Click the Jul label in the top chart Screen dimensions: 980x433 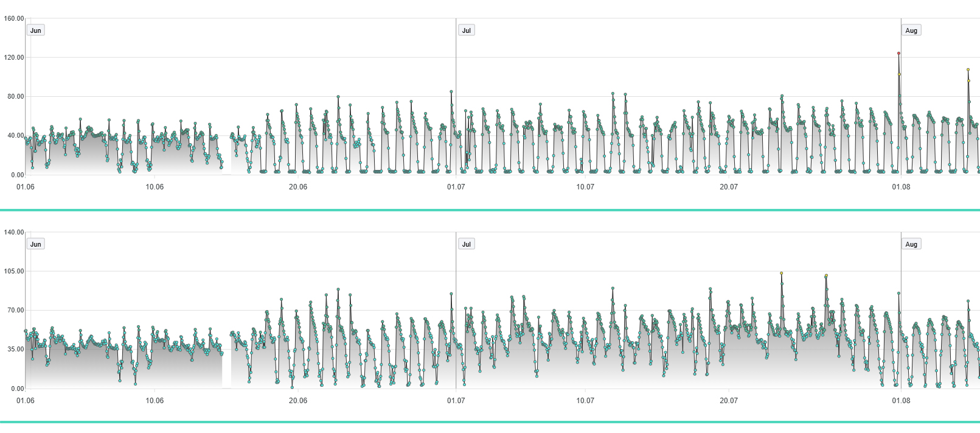[x=467, y=30]
